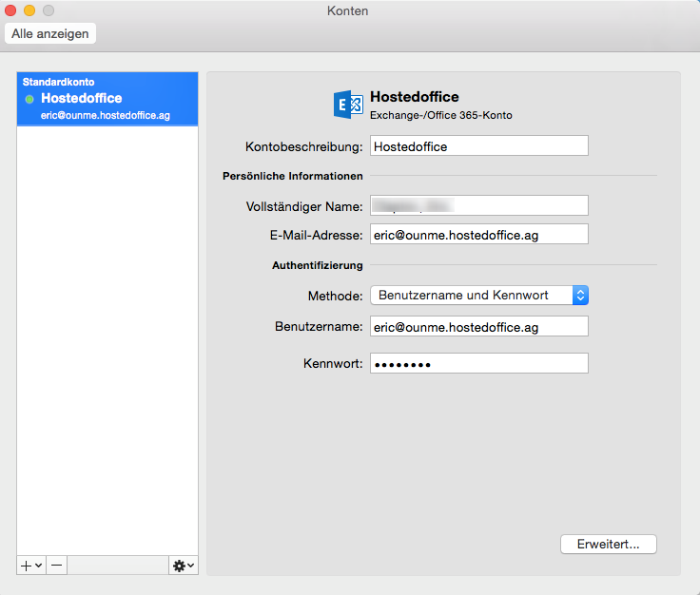700x595 pixels.
Task: Close the Konten window
Action: click(10, 10)
